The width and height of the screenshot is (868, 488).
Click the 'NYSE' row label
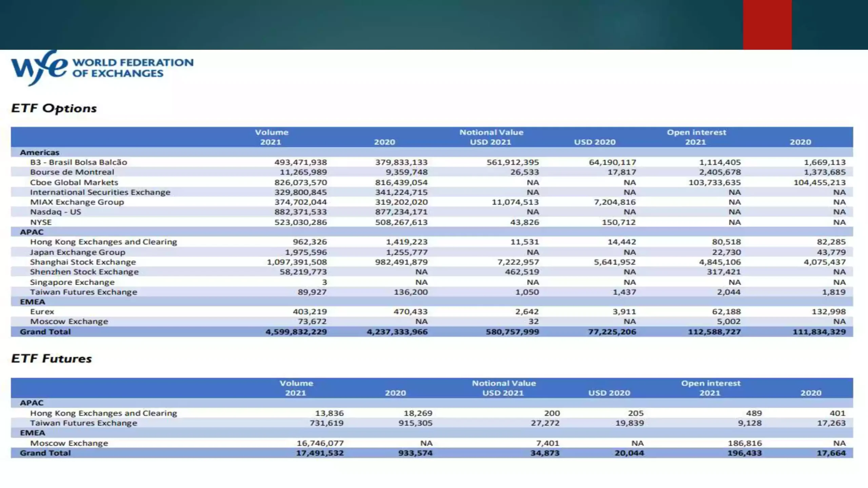(x=41, y=222)
